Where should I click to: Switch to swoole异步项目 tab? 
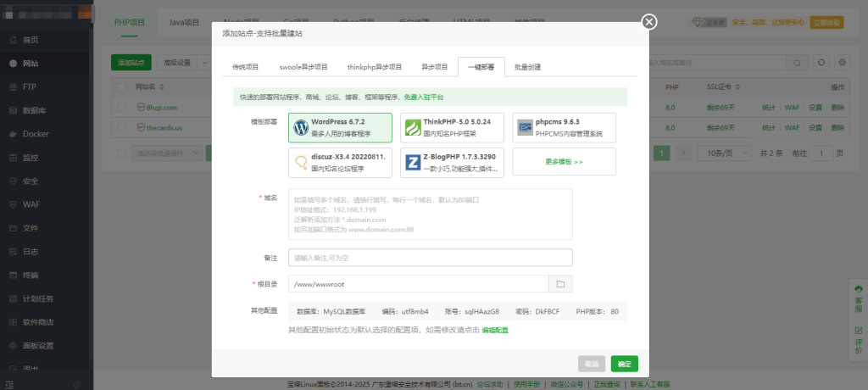click(x=303, y=67)
